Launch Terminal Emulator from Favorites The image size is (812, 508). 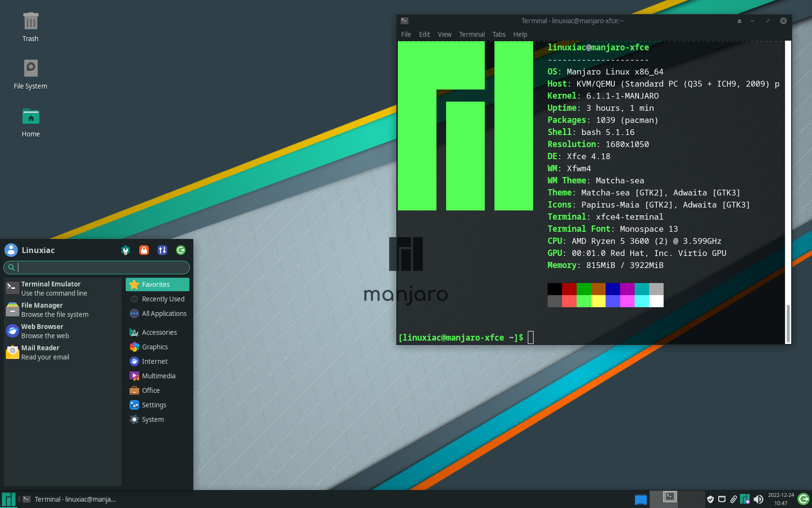(x=62, y=288)
